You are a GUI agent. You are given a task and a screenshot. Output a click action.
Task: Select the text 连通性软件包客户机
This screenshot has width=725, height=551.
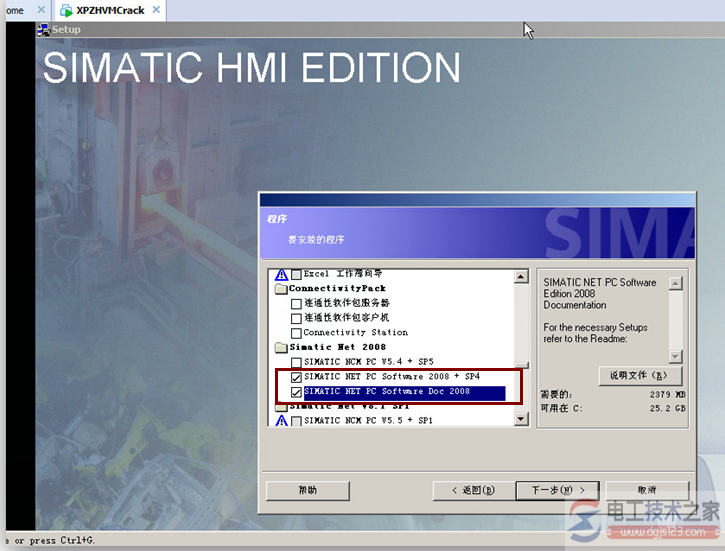click(x=346, y=318)
